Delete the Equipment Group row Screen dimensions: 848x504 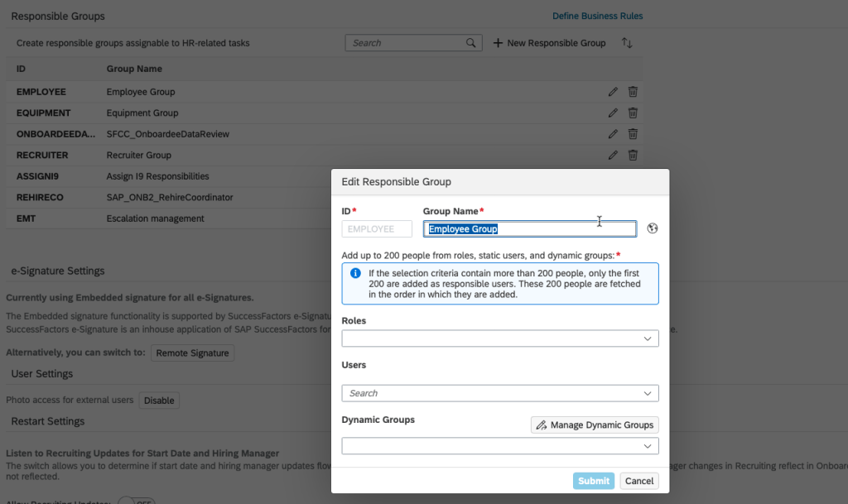click(x=633, y=113)
